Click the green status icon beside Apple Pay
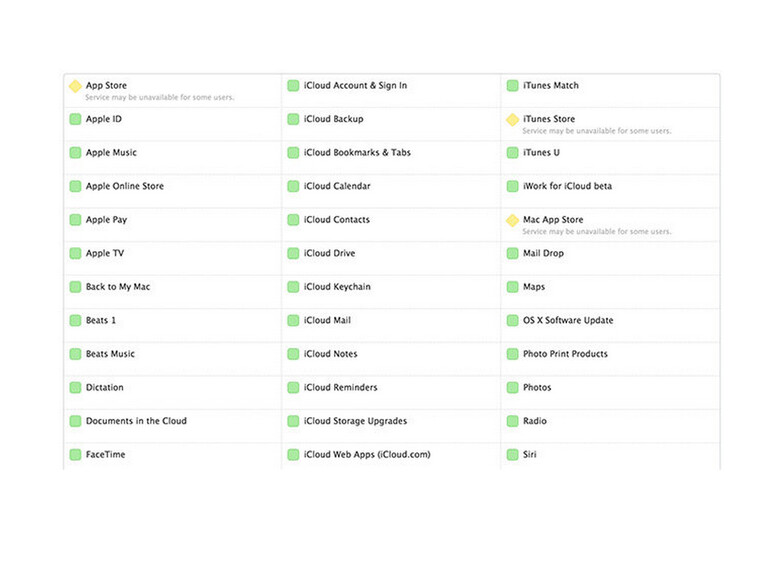770x578 pixels. click(x=75, y=220)
